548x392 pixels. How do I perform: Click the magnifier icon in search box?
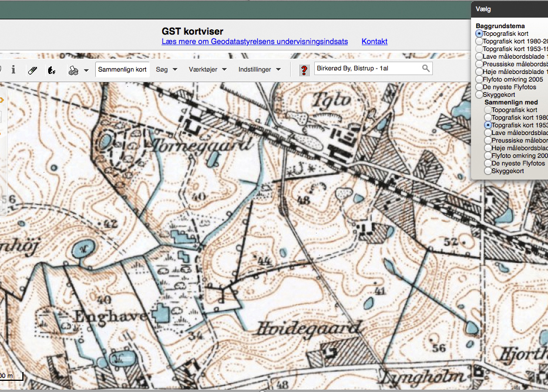pos(426,69)
